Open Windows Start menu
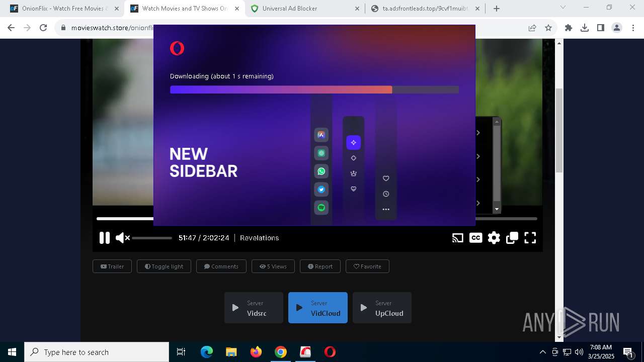The height and width of the screenshot is (362, 644). 12,352
